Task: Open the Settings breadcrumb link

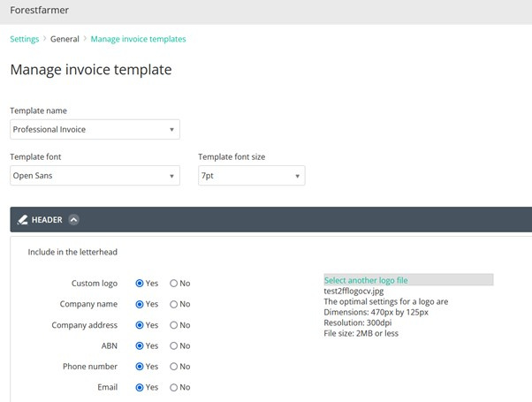Action: click(x=25, y=39)
